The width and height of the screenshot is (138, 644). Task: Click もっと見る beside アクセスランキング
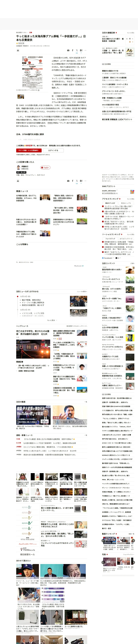pyautogui.click(x=130, y=199)
